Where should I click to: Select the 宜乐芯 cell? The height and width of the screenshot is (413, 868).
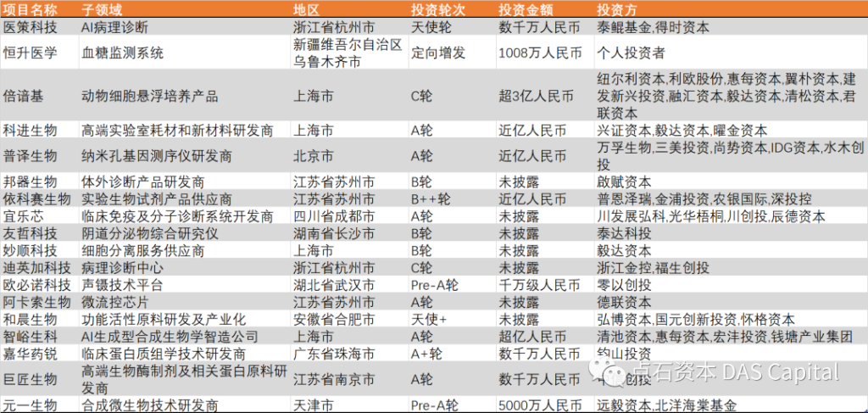pos(40,215)
